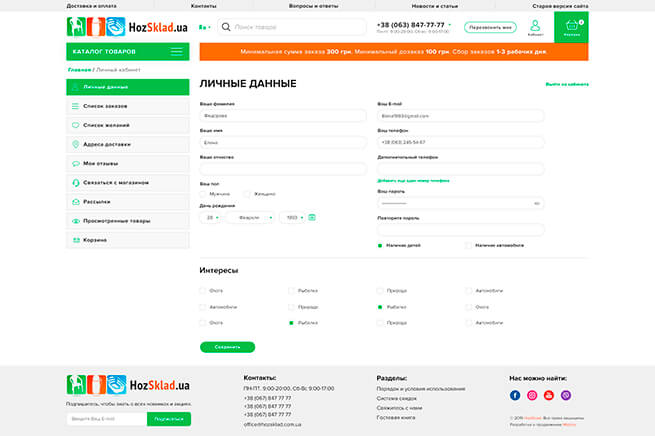Click the YouTube icon in footer
The image size is (655, 436).
coord(549,395)
